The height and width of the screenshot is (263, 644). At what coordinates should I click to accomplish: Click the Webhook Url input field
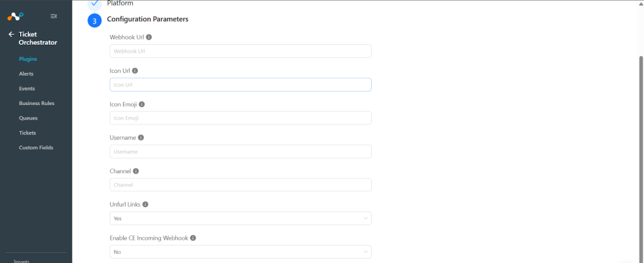(x=240, y=52)
